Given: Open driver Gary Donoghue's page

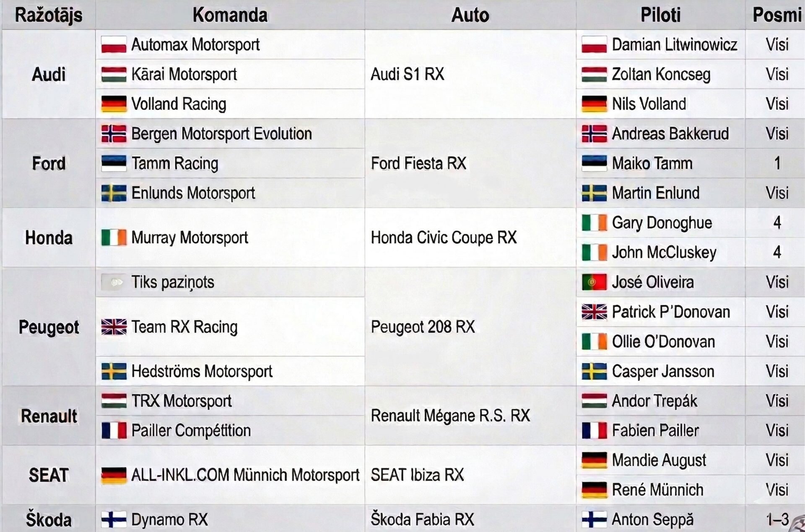Looking at the screenshot, I should pos(662,223).
